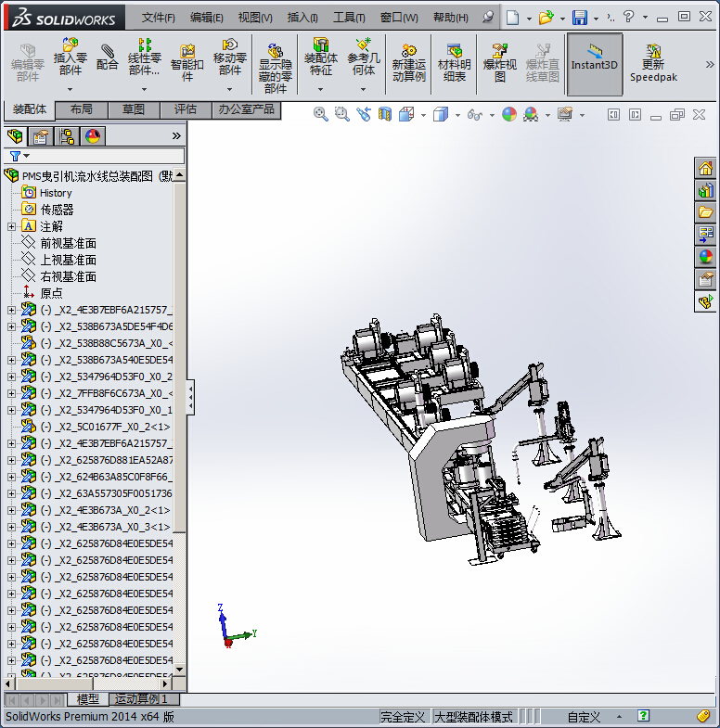This screenshot has width=720, height=728.
Task: Switch to the 布局 tab
Action: tap(82, 110)
